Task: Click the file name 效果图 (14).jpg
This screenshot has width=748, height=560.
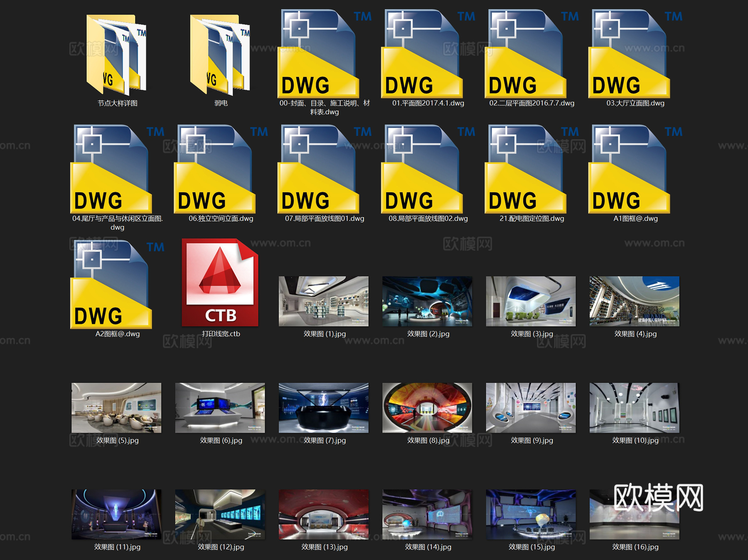Action: (428, 547)
